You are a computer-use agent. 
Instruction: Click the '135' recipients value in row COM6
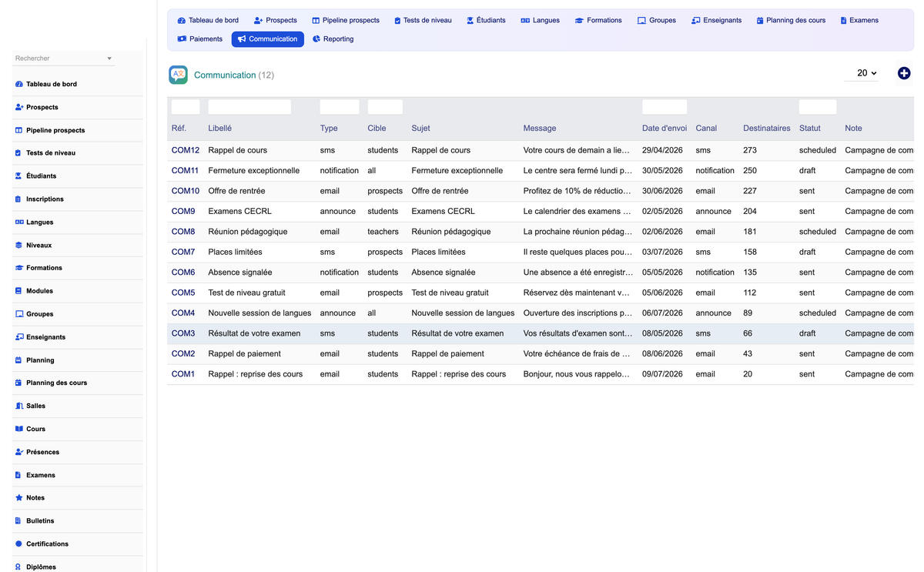click(750, 273)
